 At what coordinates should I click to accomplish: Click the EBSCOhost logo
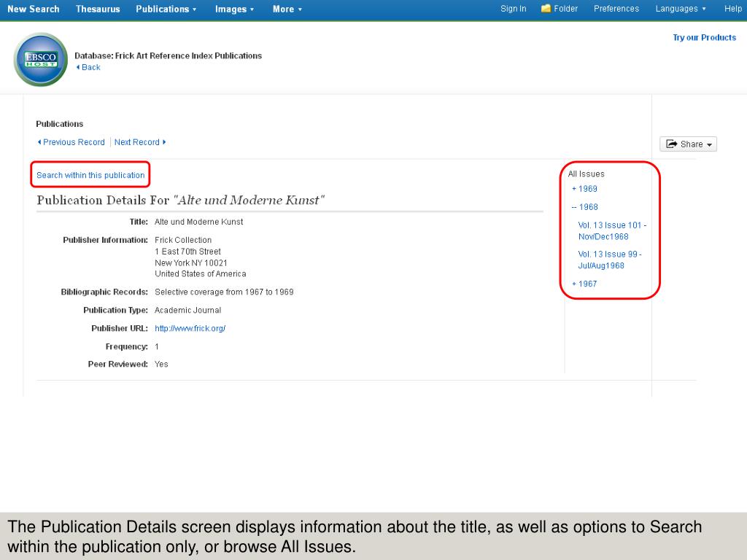point(41,60)
